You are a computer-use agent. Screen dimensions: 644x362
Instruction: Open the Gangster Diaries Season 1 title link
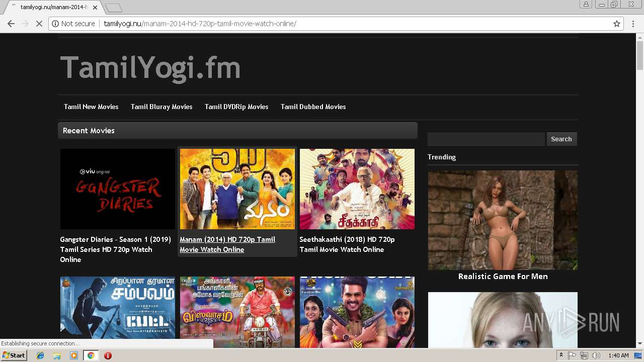(116, 249)
